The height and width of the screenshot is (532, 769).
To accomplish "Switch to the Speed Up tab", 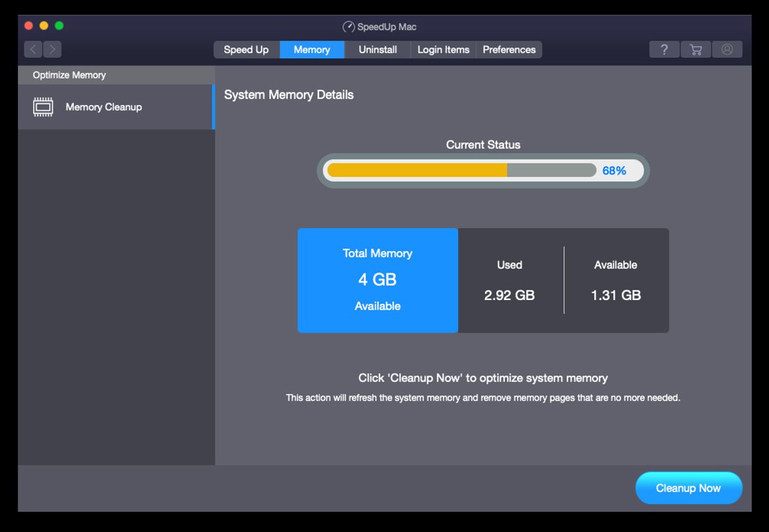I will pos(246,49).
